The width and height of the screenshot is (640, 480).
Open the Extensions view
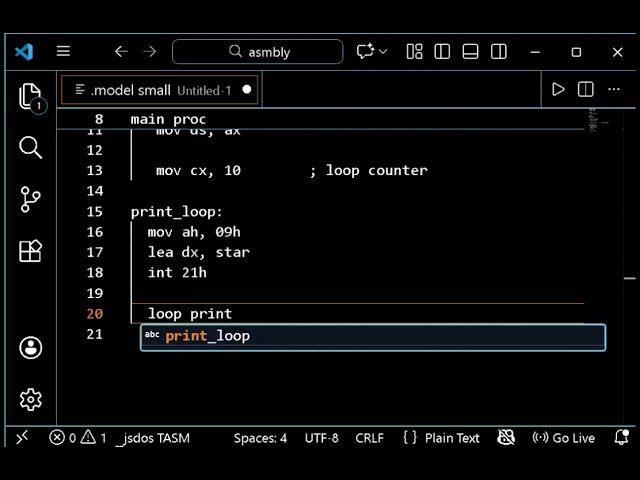point(31,251)
